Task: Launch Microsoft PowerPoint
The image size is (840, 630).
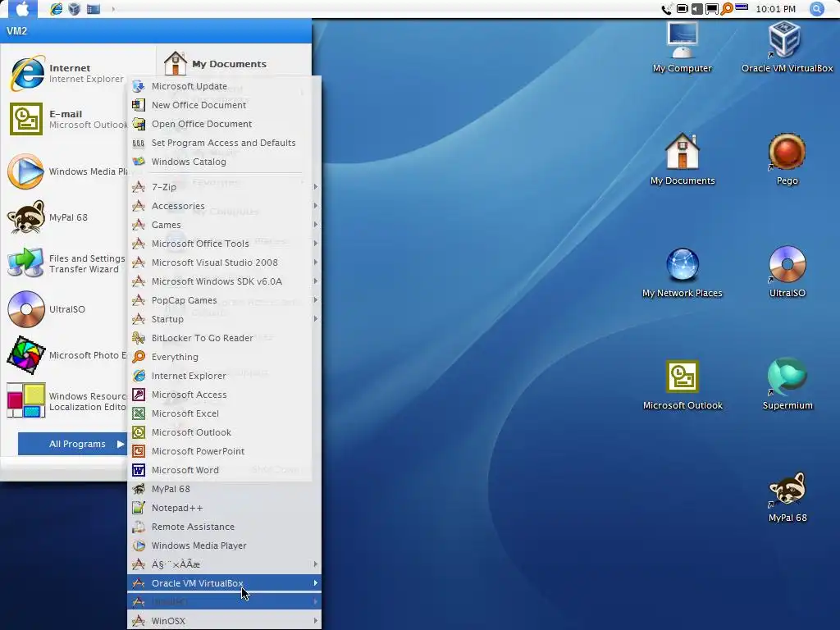Action: pos(224,451)
